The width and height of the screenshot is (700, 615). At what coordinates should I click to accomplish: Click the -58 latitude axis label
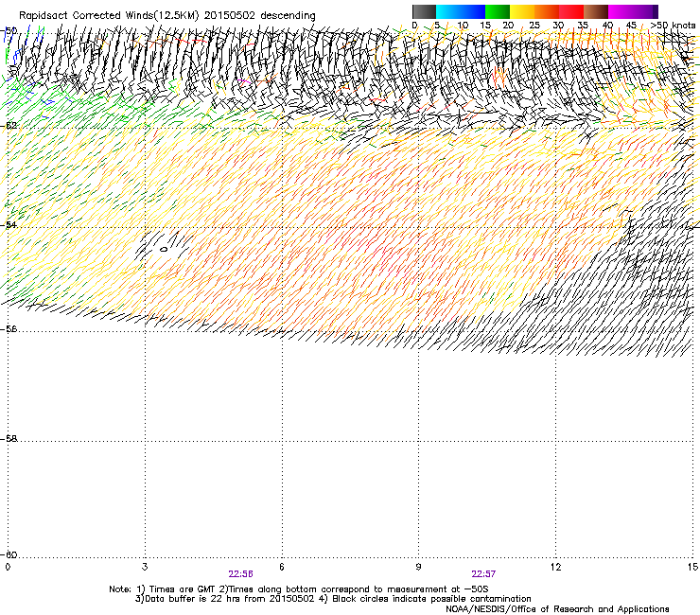8,439
